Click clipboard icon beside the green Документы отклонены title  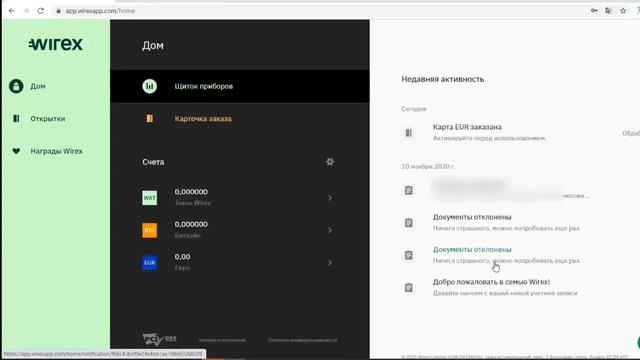coord(409,255)
